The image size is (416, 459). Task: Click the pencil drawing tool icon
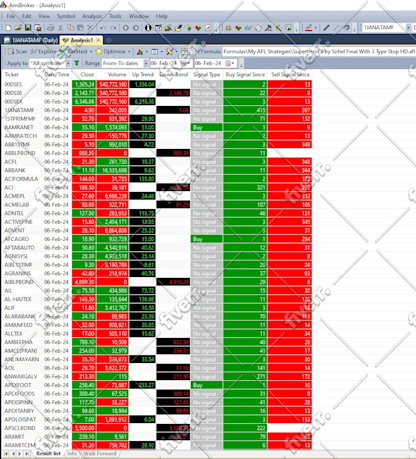[x=326, y=28]
